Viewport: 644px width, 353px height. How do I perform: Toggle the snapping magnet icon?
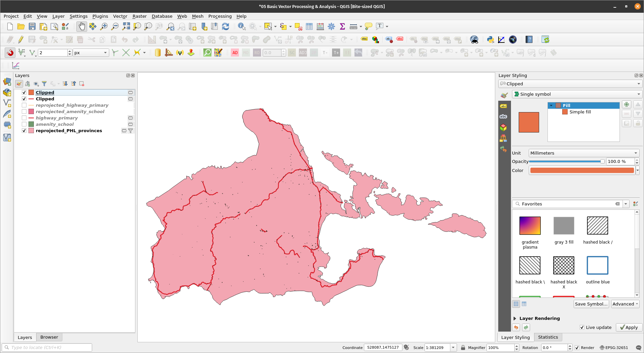pos(10,53)
